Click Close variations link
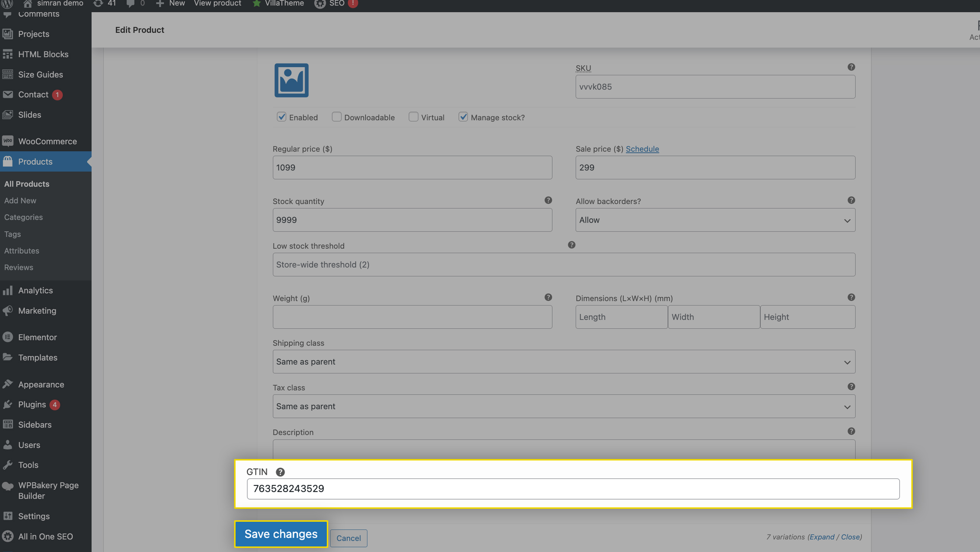The width and height of the screenshot is (980, 552). click(x=850, y=537)
